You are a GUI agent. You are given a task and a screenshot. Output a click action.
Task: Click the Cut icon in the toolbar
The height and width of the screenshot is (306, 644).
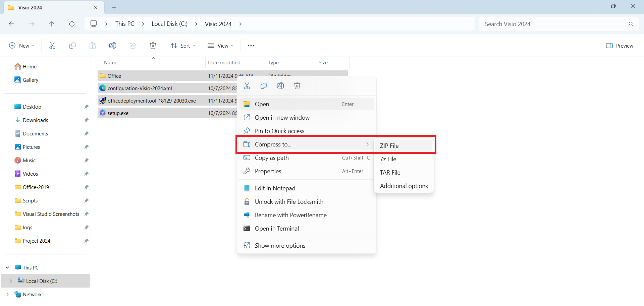[x=52, y=46]
